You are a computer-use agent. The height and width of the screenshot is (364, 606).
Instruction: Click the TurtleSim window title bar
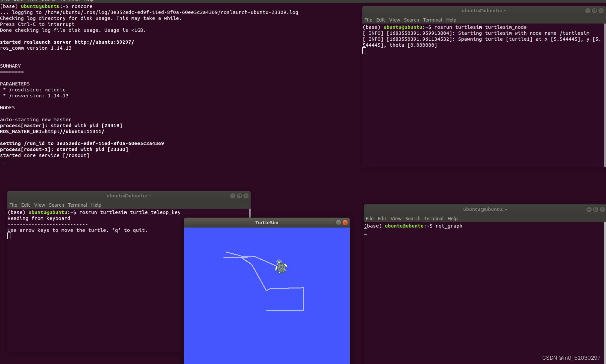pos(267,223)
